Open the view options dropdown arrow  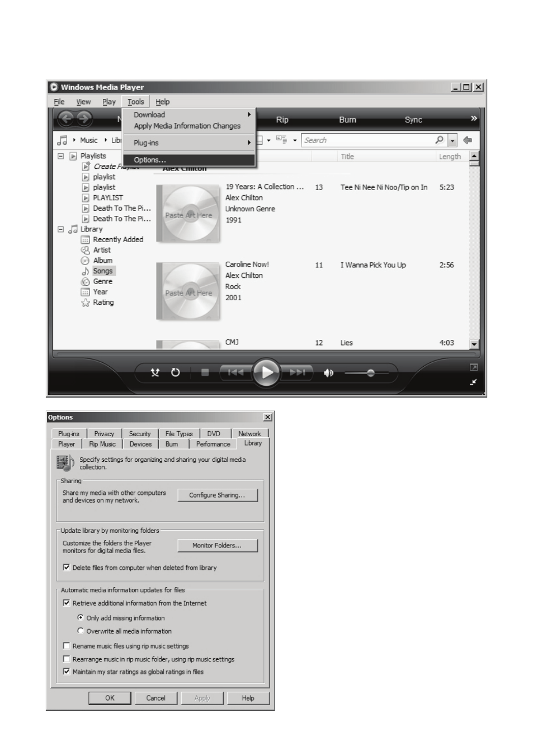[295, 140]
